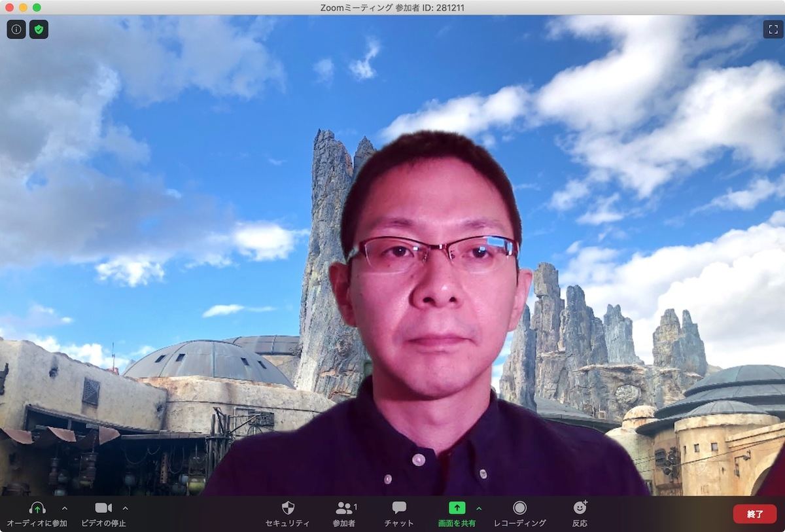The width and height of the screenshot is (785, 532).
Task: Open the Security (セキュリティ) shield menu
Action: pos(287,513)
